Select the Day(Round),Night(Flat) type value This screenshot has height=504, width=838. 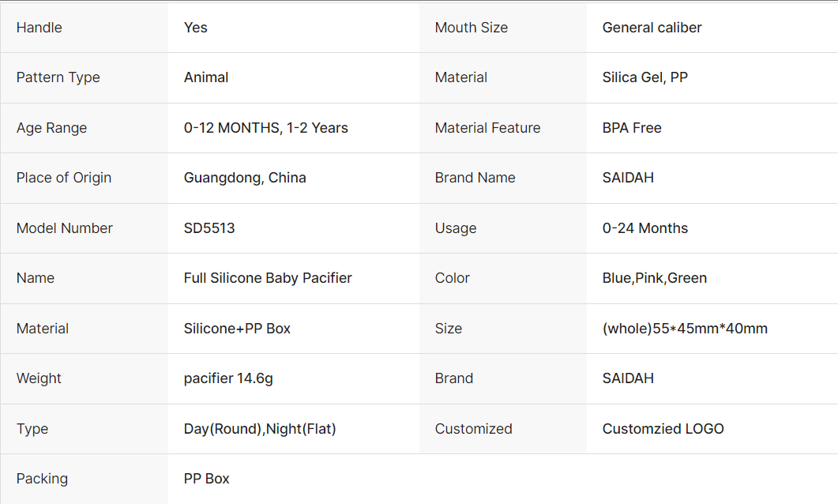[x=260, y=429]
